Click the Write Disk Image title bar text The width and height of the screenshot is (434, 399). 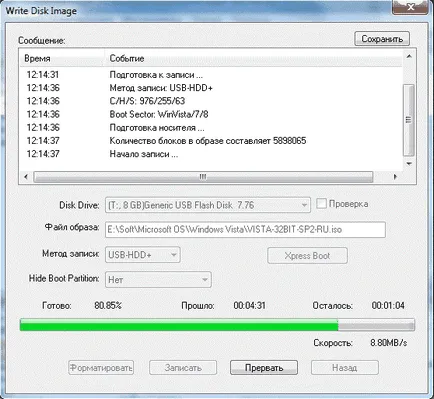tap(41, 11)
